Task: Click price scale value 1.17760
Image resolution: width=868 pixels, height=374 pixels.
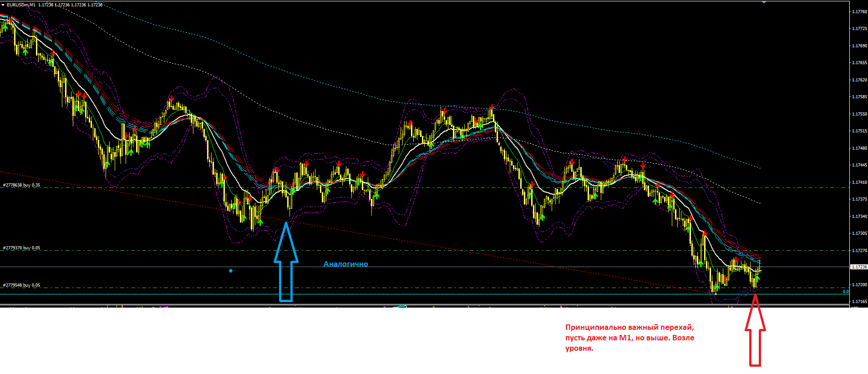Action: 859,12
